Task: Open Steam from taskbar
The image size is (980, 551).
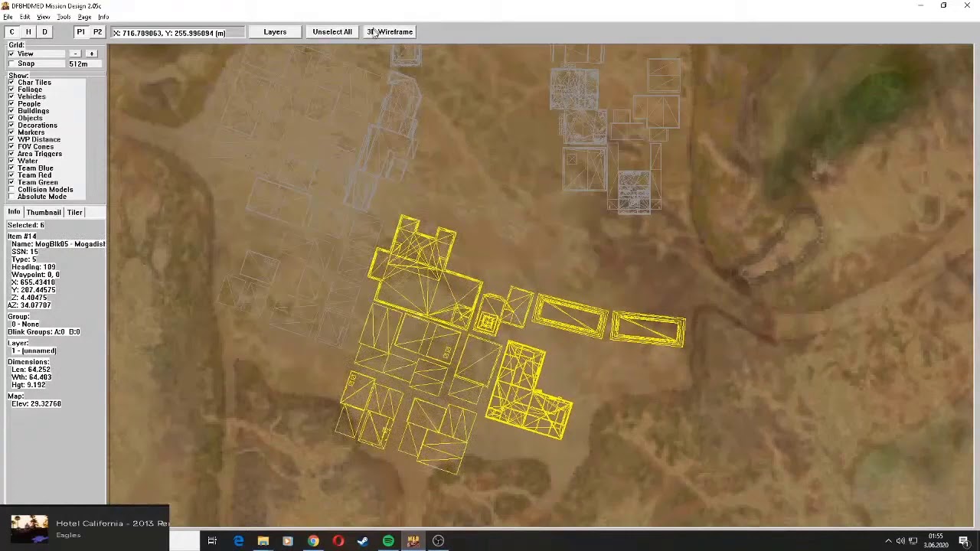Action: coord(363,541)
